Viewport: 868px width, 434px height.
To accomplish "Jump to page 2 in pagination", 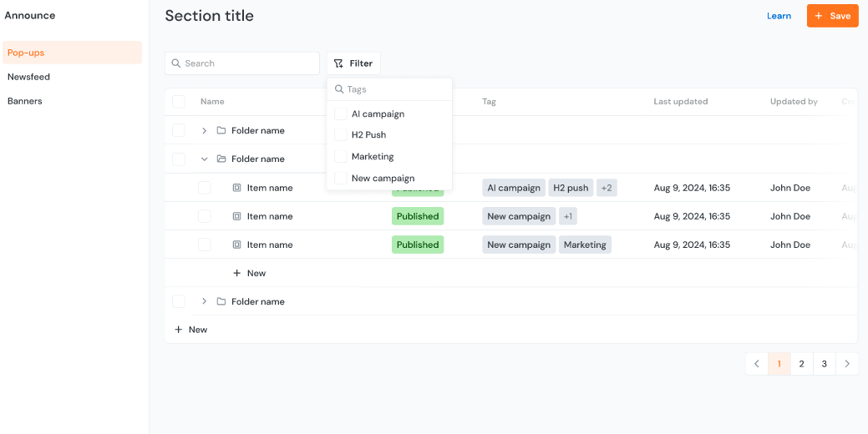I will coord(801,364).
